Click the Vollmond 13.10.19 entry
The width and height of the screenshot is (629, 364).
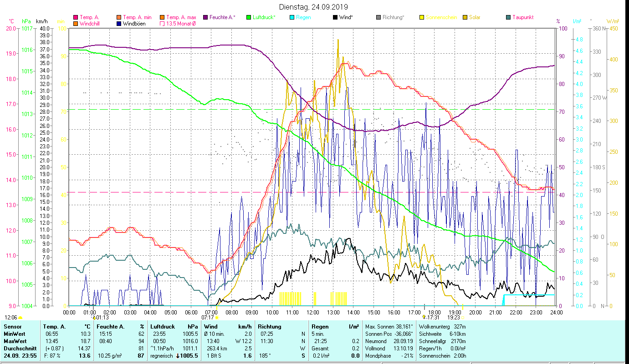click(390, 349)
